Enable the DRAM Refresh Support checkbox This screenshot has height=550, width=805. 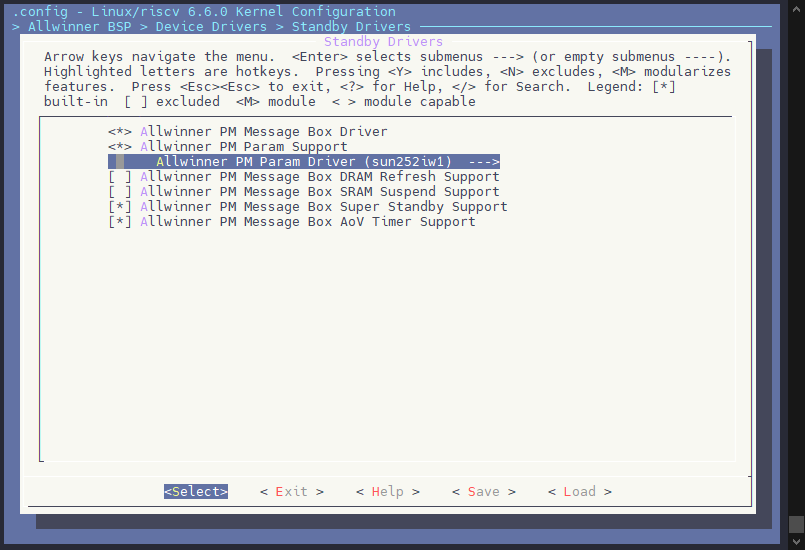coord(120,177)
